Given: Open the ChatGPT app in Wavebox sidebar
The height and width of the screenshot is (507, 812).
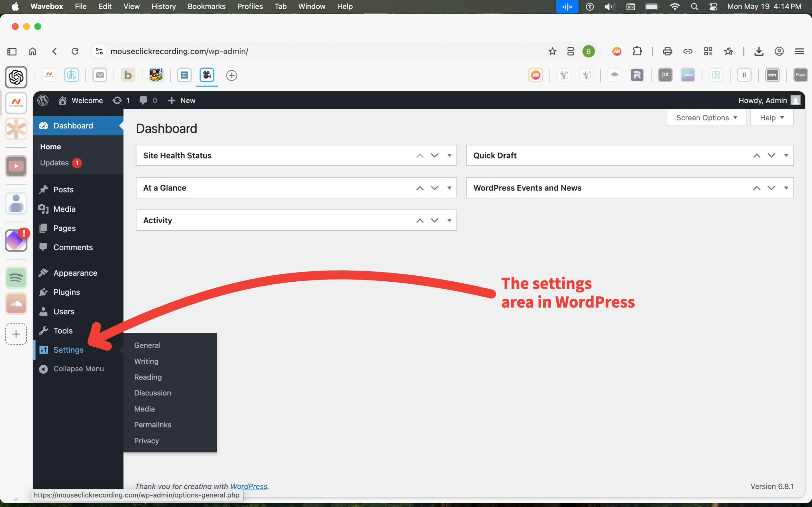Looking at the screenshot, I should [x=16, y=77].
